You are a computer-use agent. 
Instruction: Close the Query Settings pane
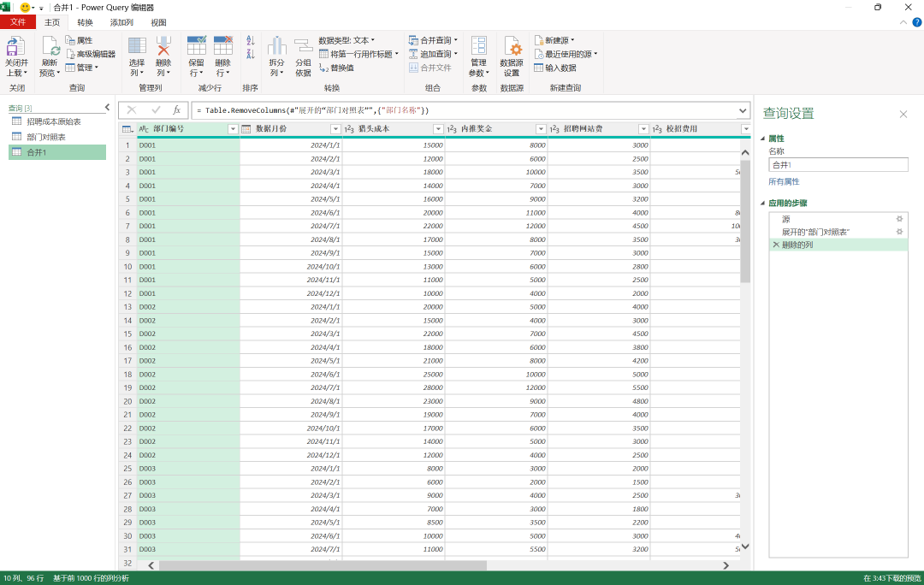coord(903,115)
